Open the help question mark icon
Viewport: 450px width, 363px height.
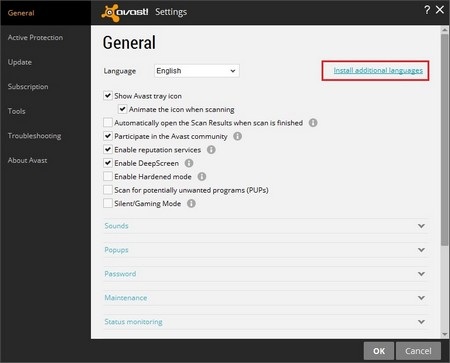(x=427, y=10)
